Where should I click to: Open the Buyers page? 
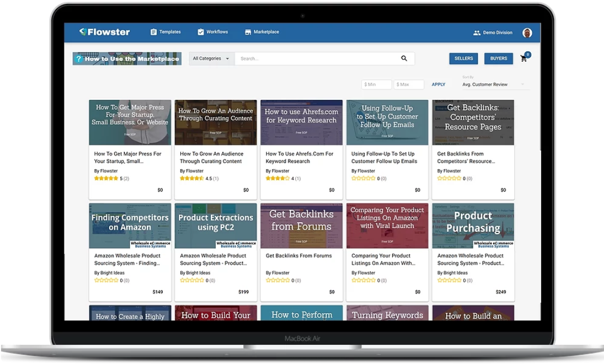(499, 58)
